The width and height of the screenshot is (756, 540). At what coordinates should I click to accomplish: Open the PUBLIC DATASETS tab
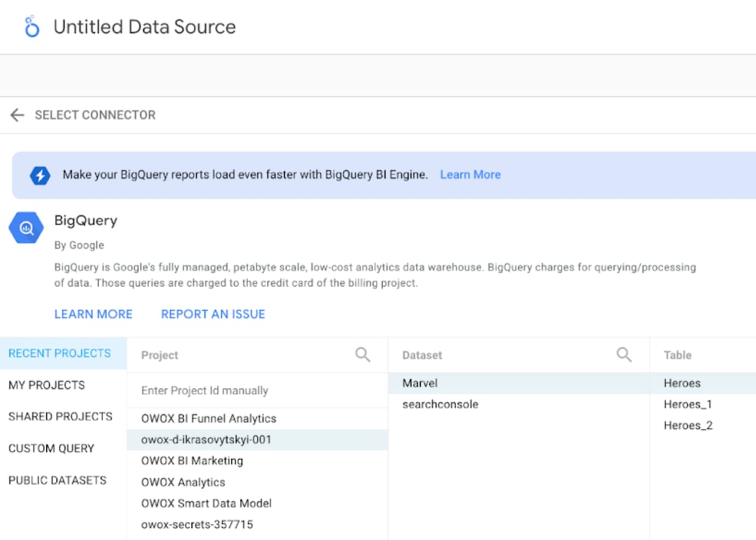click(58, 480)
